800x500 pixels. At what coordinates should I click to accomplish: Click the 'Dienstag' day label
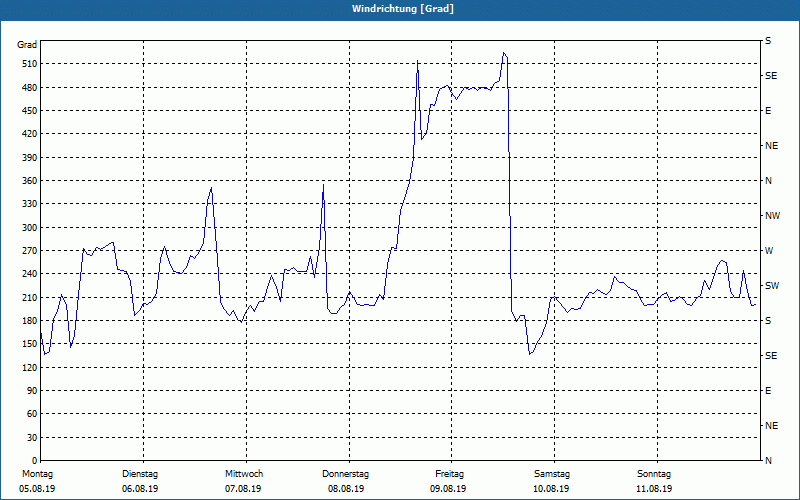140,474
